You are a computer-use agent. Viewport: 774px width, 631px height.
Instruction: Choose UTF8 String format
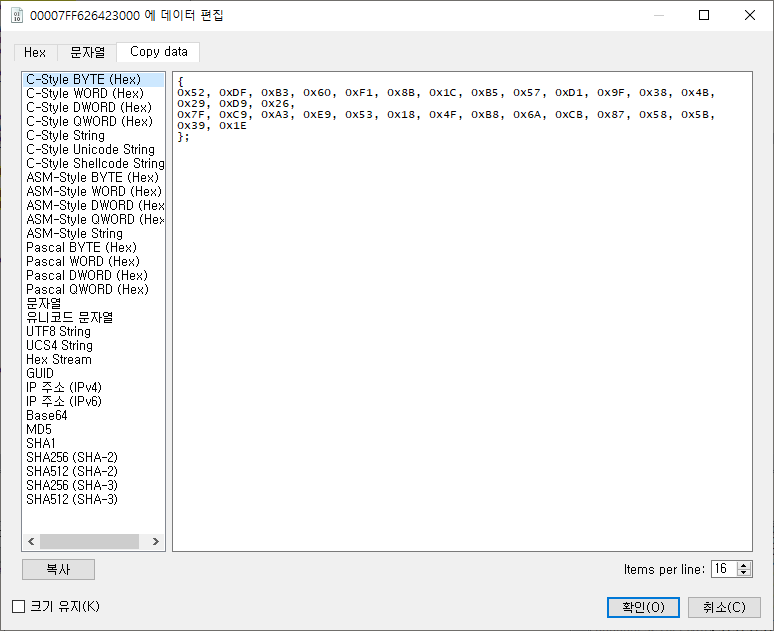94,331
